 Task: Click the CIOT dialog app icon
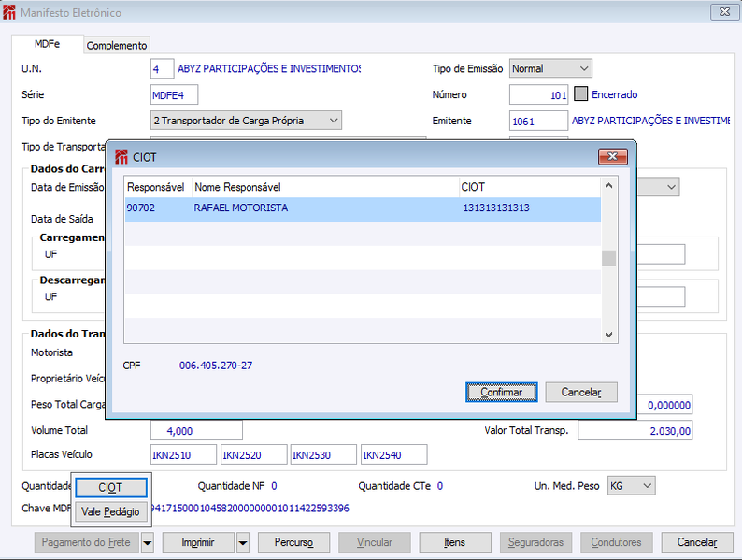121,157
